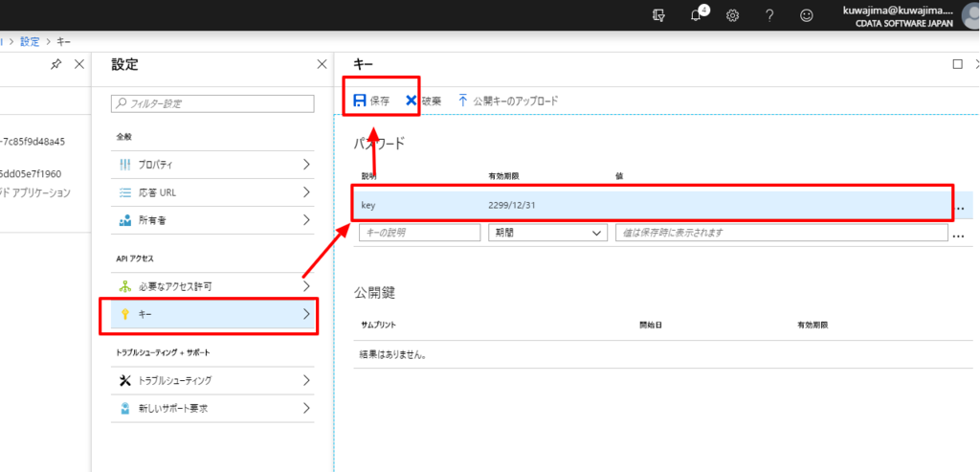Open the help question mark icon
The image size is (980, 472).
coord(769,15)
